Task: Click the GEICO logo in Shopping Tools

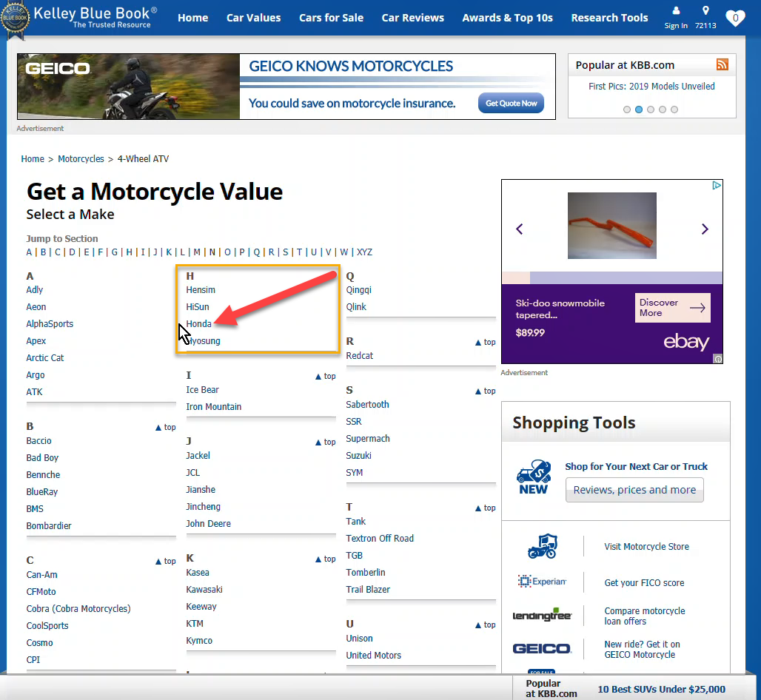Action: 542,649
